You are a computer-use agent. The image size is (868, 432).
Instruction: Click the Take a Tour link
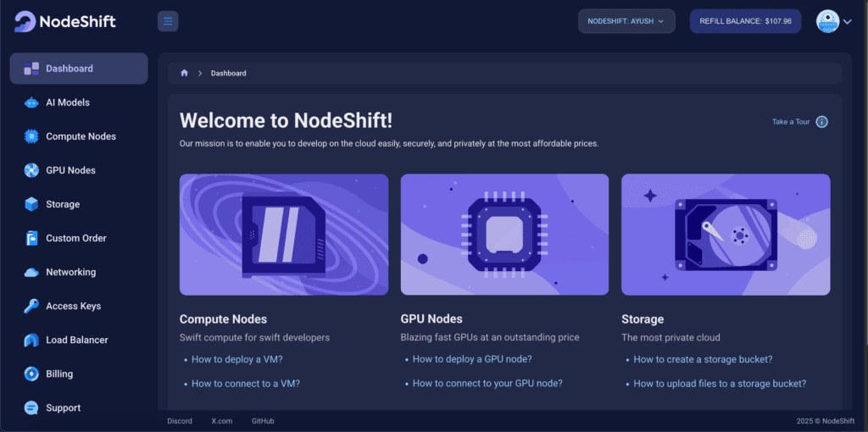[791, 122]
